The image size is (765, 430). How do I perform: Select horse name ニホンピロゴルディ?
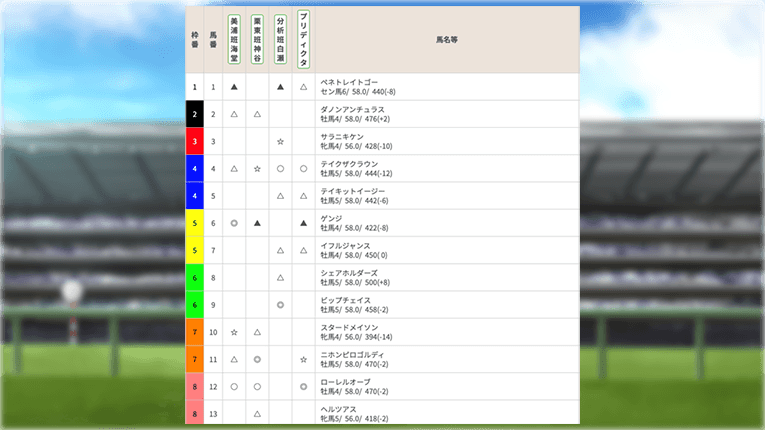point(353,355)
